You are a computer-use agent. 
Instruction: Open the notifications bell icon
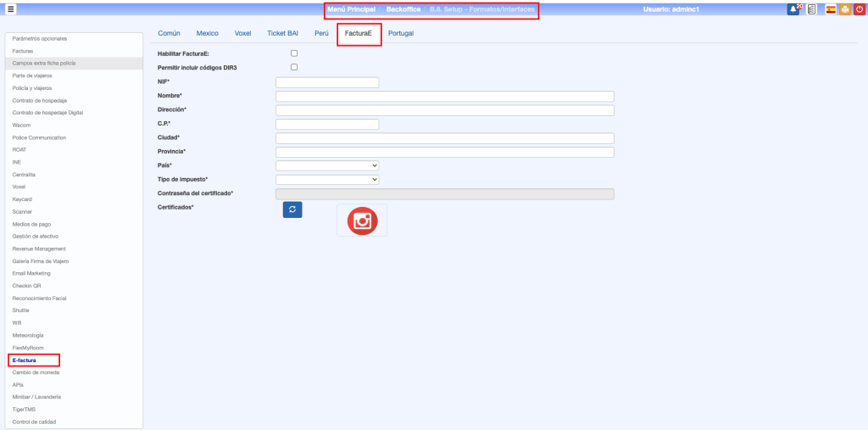793,9
